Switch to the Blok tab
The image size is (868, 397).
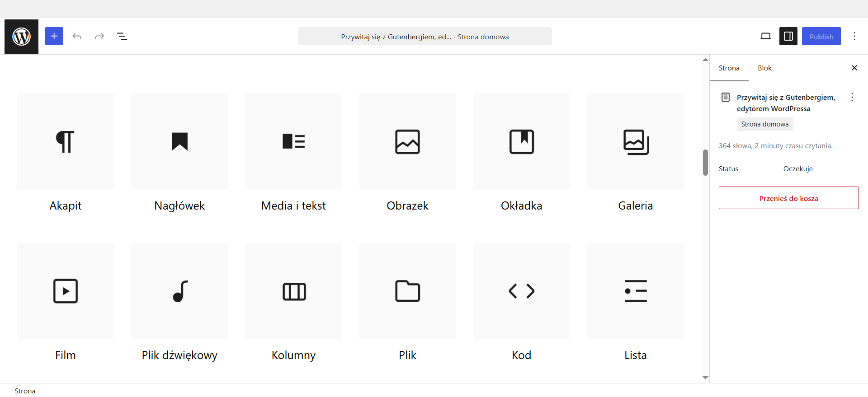click(765, 68)
